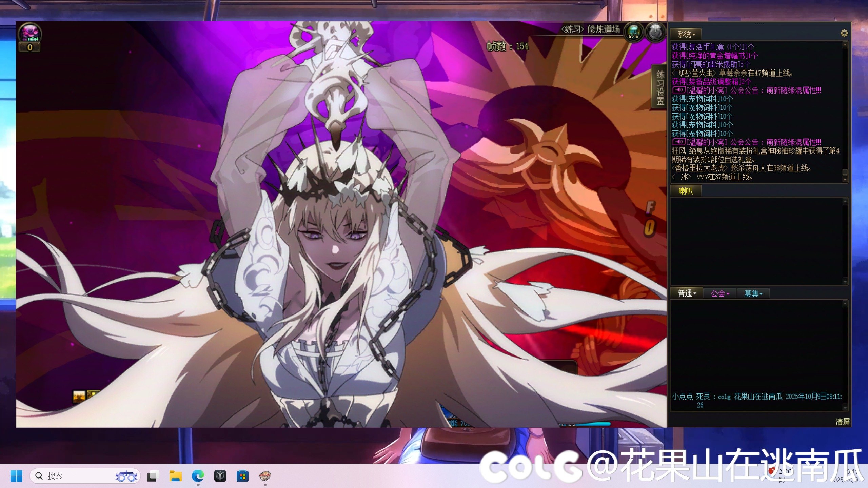Expand the 募集 chat dropdown
The width and height of the screenshot is (868, 488).
pos(753,293)
